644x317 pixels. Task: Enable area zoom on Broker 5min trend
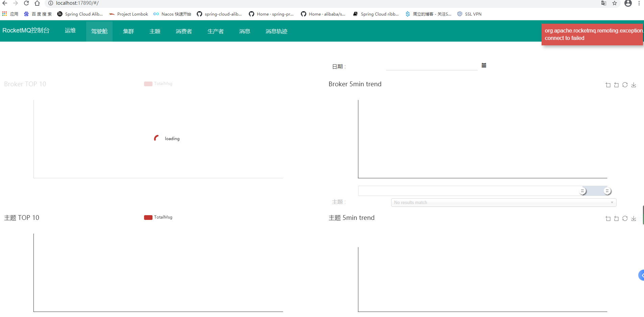(x=608, y=85)
